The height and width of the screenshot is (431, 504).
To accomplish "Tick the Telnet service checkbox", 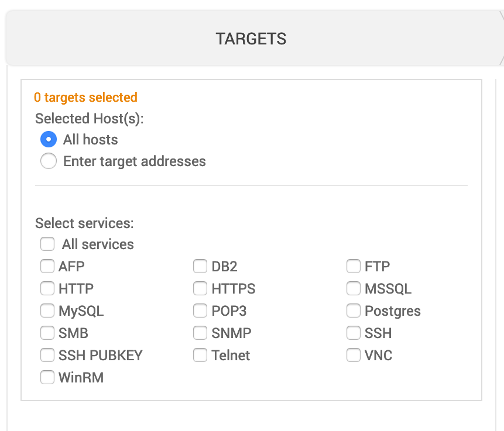I will tap(201, 355).
